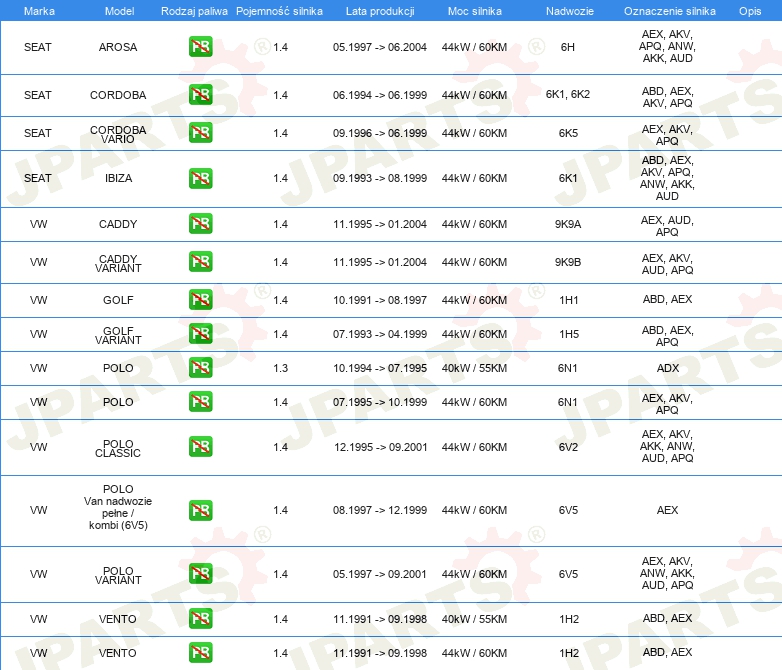Click the PB fuel icon in the VW CADDY 9K9A row
This screenshot has height=670, width=782.
click(x=200, y=223)
